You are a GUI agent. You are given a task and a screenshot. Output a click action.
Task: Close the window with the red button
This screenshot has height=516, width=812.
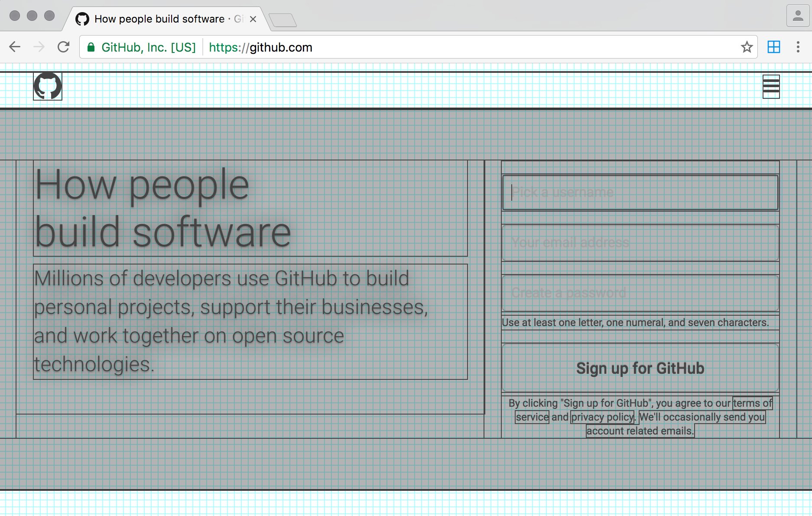tap(15, 16)
